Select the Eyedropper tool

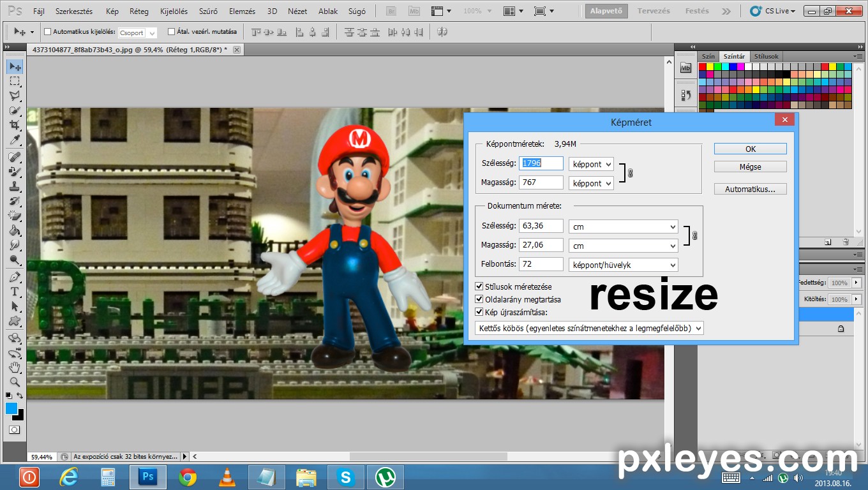[x=15, y=140]
